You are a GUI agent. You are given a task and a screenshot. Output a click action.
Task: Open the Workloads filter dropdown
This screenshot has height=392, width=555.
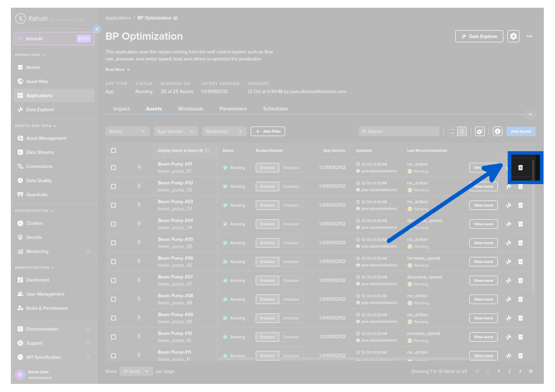(224, 132)
